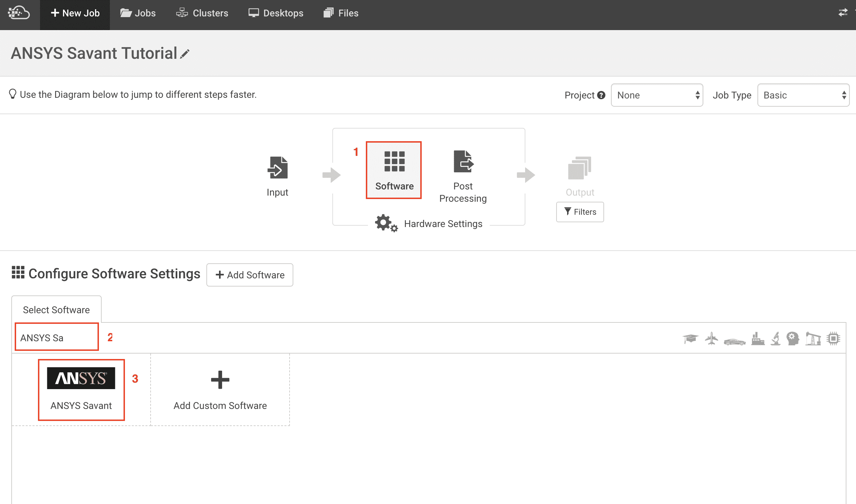This screenshot has height=504, width=856.
Task: Click the pencil icon to rename job
Action: point(185,54)
